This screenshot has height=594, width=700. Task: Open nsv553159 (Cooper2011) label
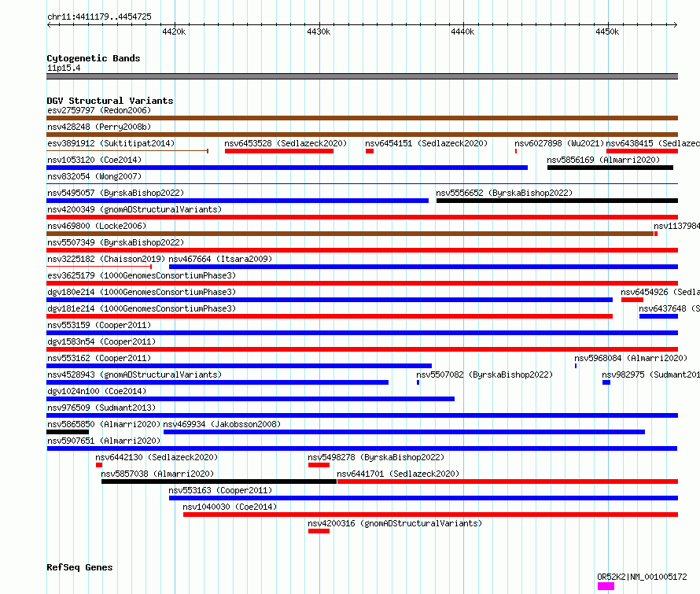tap(99, 325)
